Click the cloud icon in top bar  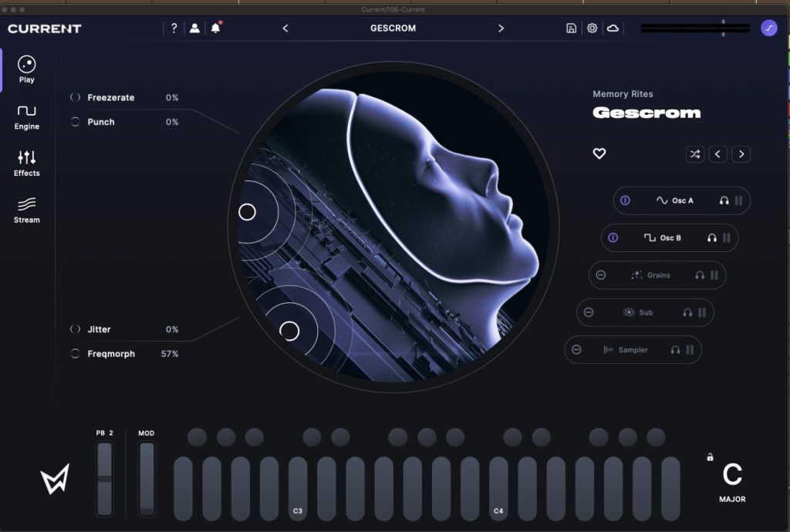point(613,29)
